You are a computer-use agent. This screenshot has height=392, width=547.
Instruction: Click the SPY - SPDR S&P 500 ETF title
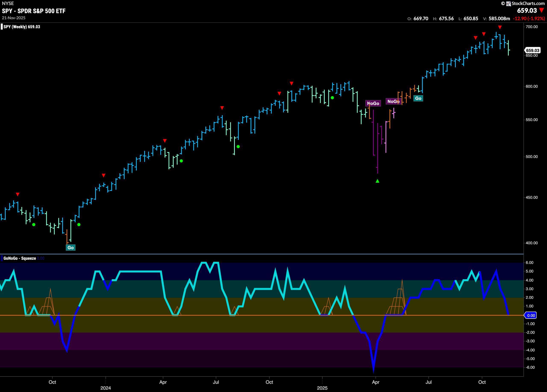(x=34, y=11)
